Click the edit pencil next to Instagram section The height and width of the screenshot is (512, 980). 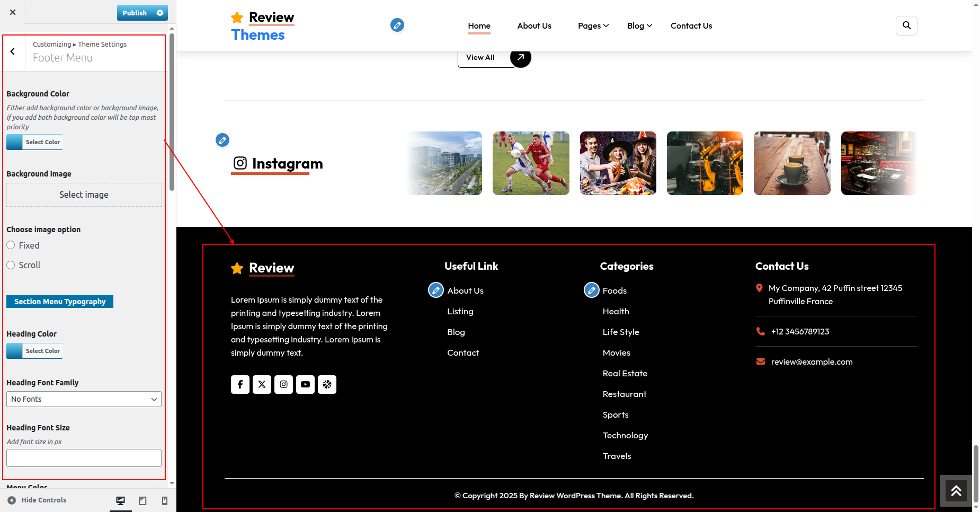click(222, 140)
